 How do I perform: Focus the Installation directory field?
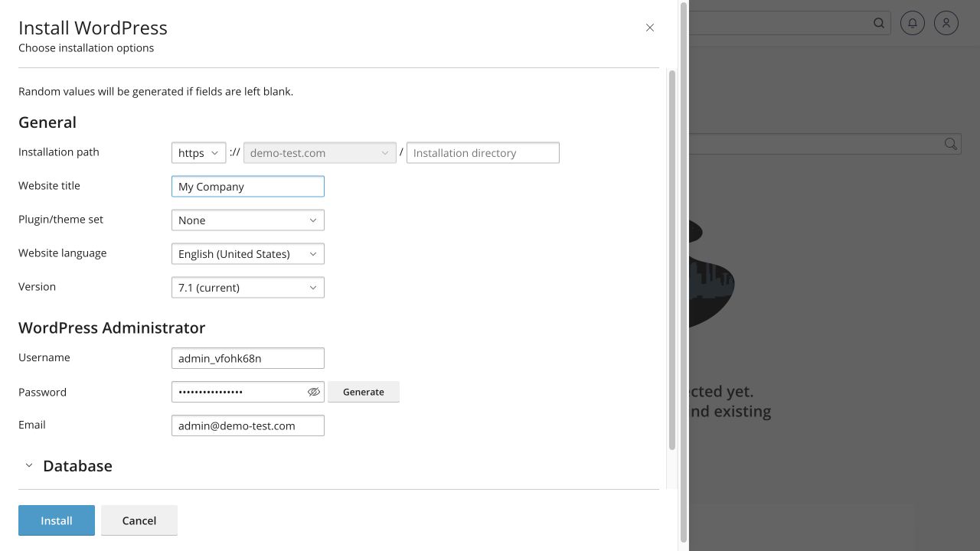pyautogui.click(x=483, y=153)
